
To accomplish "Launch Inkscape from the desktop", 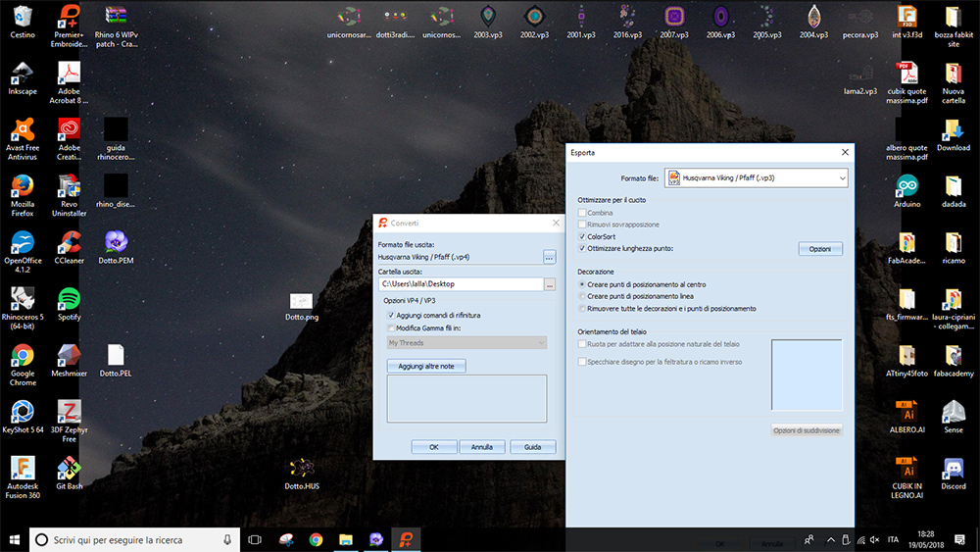I will (x=23, y=74).
